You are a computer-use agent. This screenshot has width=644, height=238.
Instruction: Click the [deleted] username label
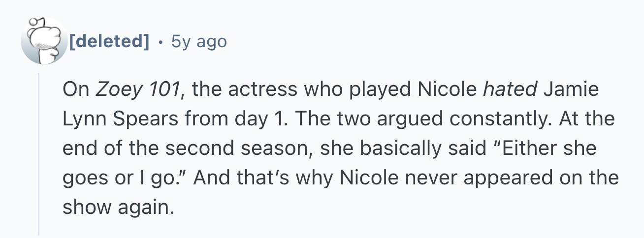tap(109, 42)
